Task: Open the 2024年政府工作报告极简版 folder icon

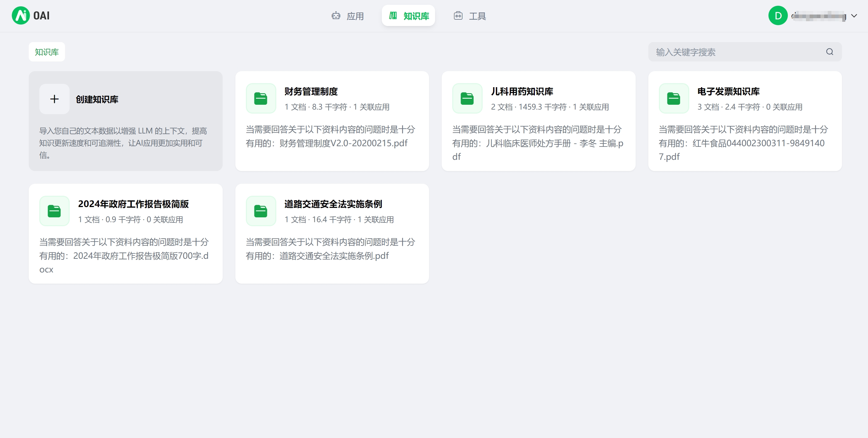Action: pos(54,211)
